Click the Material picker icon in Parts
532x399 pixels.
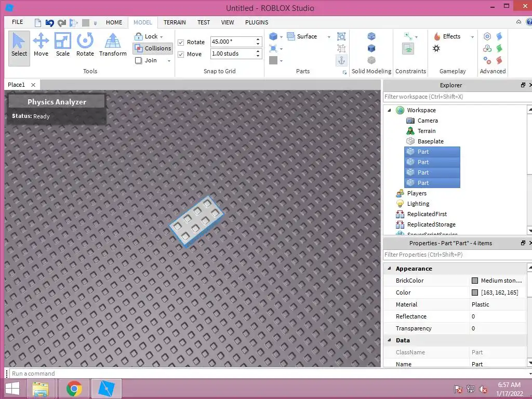coord(273,48)
